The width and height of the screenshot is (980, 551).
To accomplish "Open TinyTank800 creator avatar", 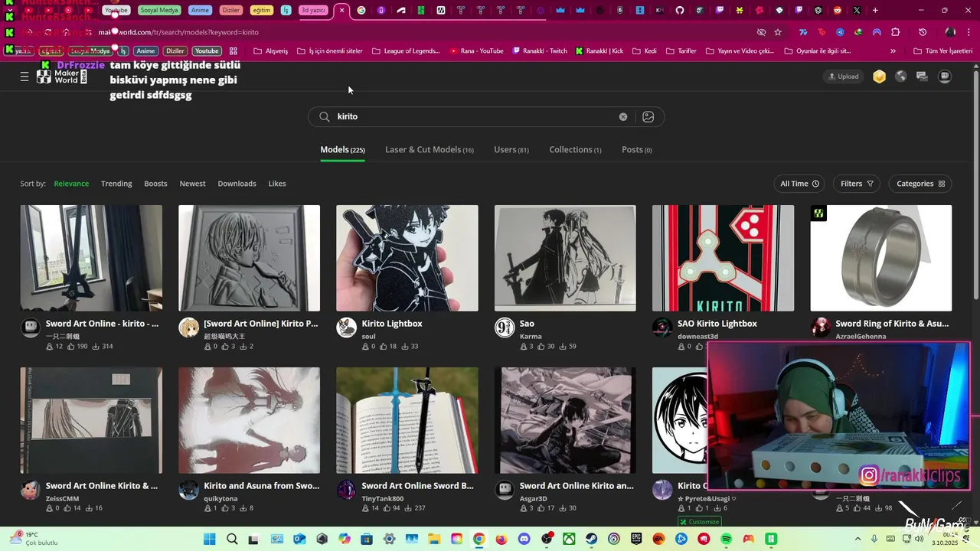I will 346,490.
